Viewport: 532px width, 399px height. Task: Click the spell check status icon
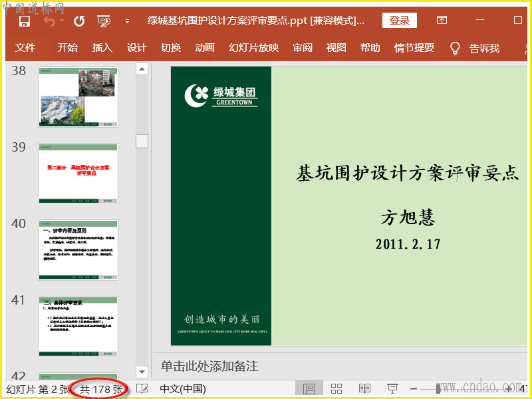pos(142,389)
